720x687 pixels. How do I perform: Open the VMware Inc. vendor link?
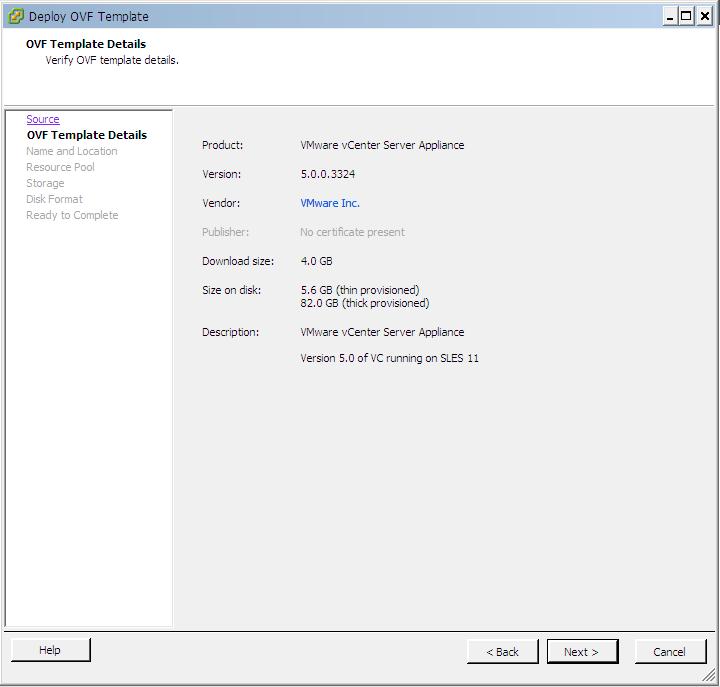tap(330, 203)
